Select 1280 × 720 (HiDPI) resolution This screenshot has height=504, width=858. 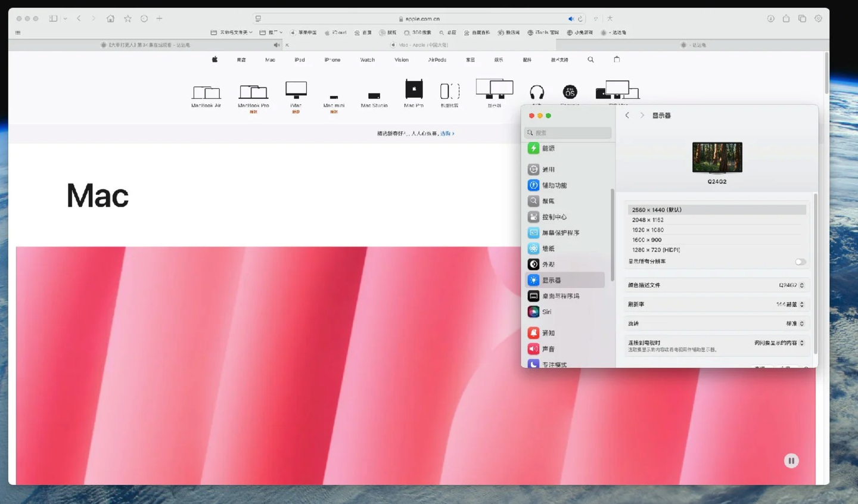(717, 250)
